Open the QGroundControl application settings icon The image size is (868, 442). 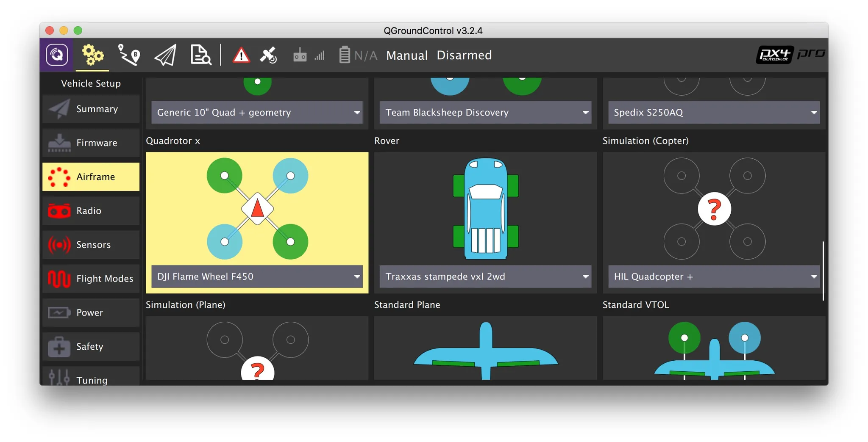[57, 55]
